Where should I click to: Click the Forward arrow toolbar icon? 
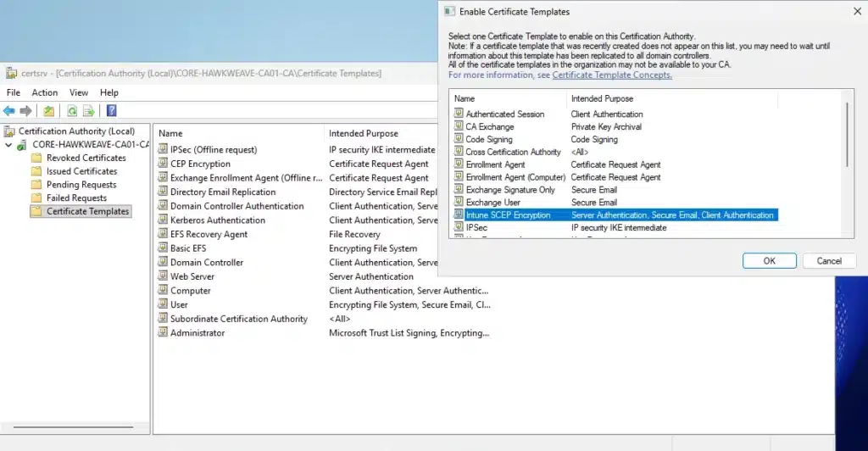[25, 110]
